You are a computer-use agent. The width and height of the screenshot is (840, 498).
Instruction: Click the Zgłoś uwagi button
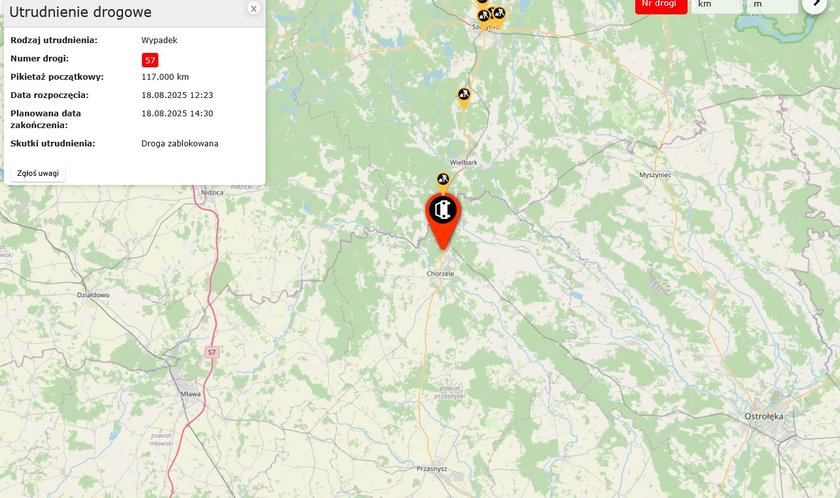[38, 173]
